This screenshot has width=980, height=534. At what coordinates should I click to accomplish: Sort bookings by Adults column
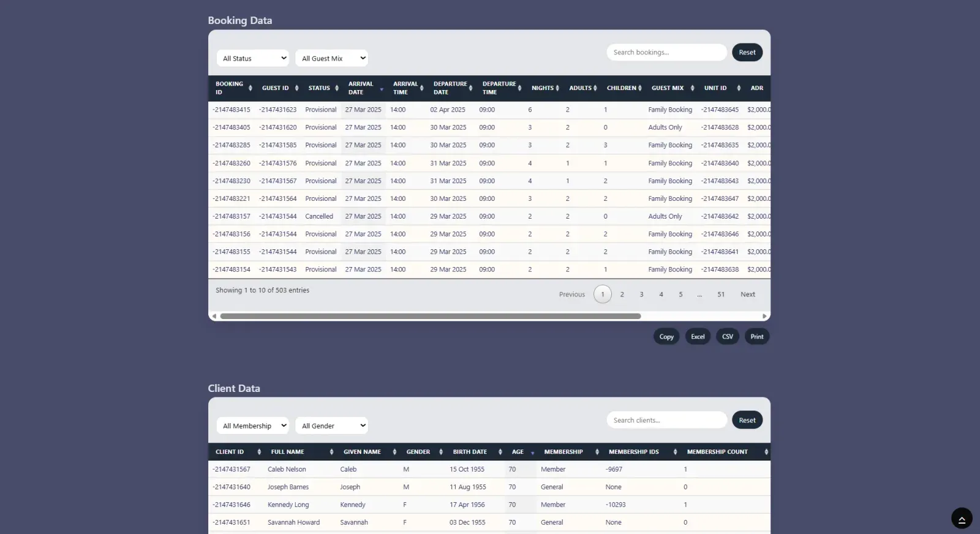pyautogui.click(x=582, y=88)
